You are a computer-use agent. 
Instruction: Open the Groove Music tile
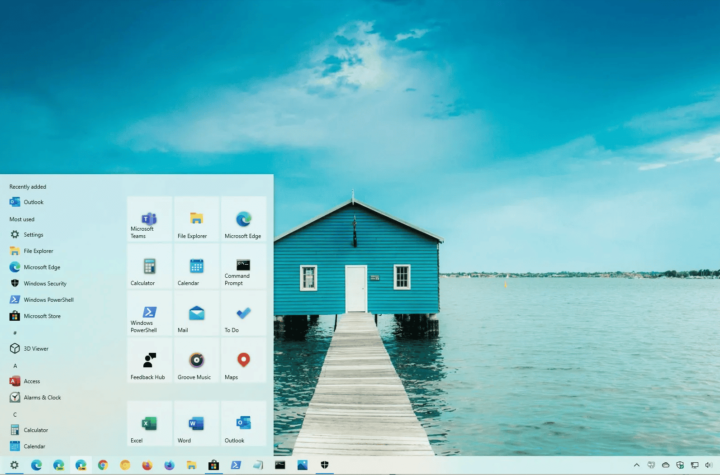[x=196, y=362]
